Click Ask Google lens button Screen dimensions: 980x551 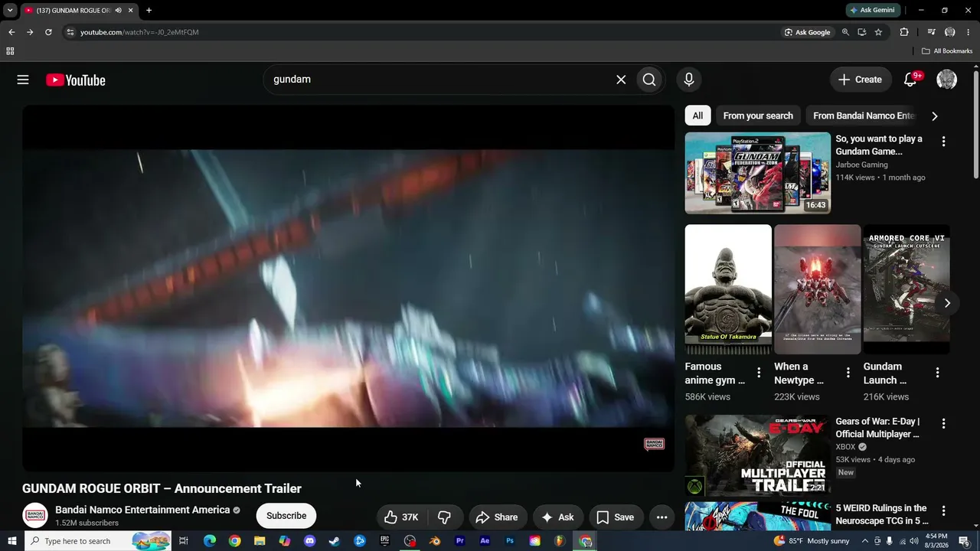[808, 32]
